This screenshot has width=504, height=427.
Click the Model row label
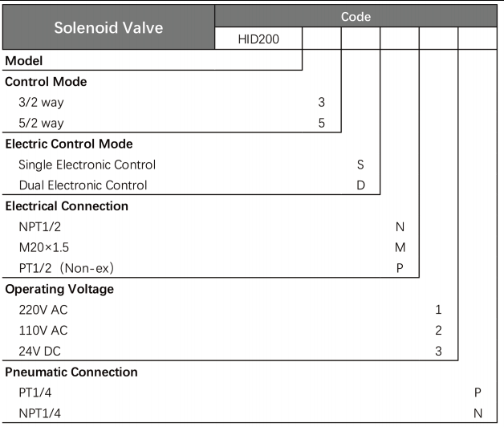coord(24,60)
